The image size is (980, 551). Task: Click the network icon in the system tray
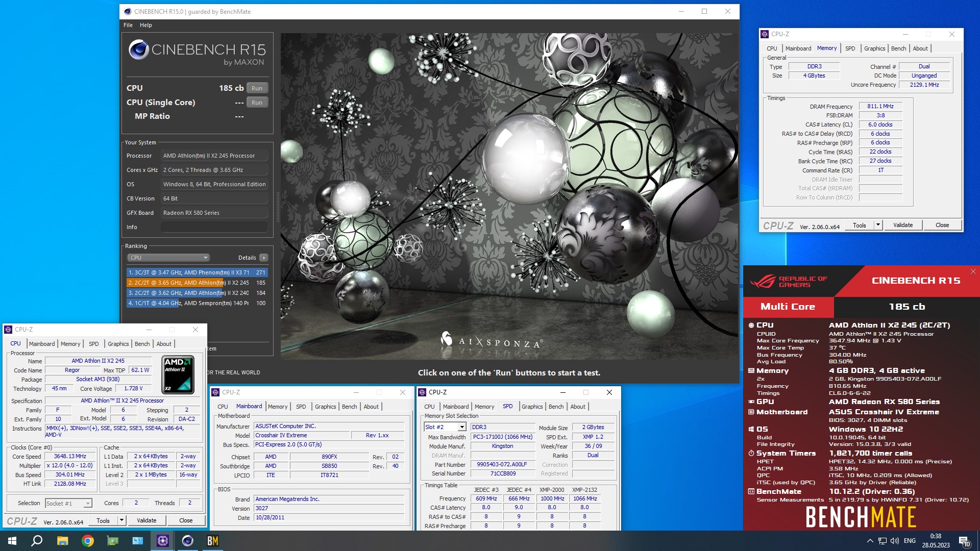click(x=882, y=541)
